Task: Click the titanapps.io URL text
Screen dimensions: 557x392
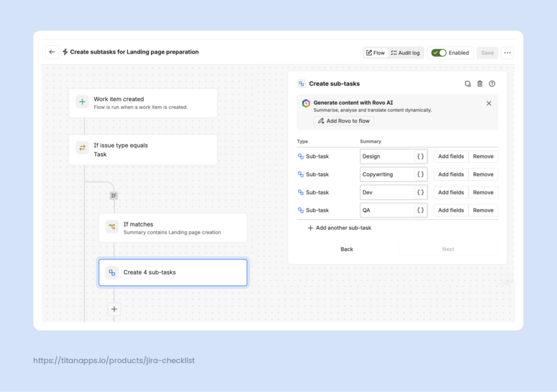Action: (x=114, y=360)
